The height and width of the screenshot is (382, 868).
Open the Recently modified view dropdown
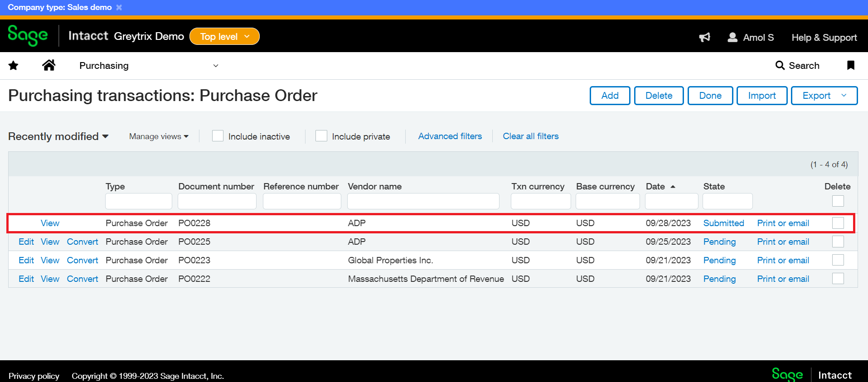(58, 136)
